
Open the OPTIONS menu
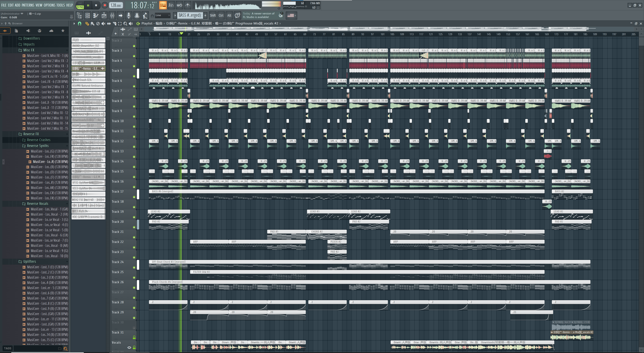tap(50, 5)
